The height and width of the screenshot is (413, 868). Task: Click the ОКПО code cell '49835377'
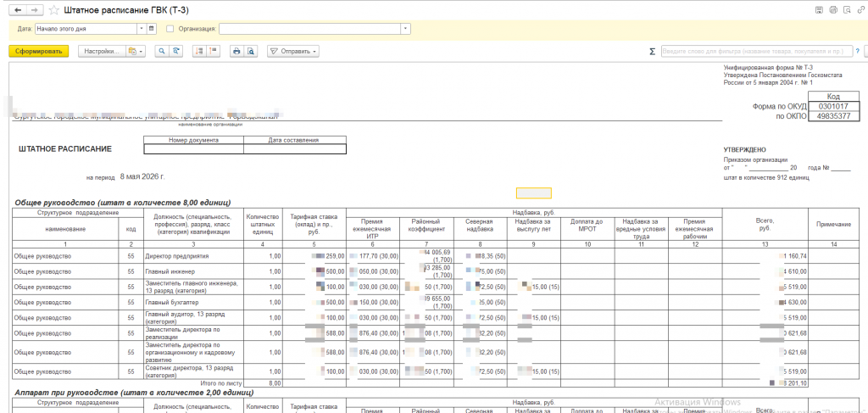click(832, 116)
